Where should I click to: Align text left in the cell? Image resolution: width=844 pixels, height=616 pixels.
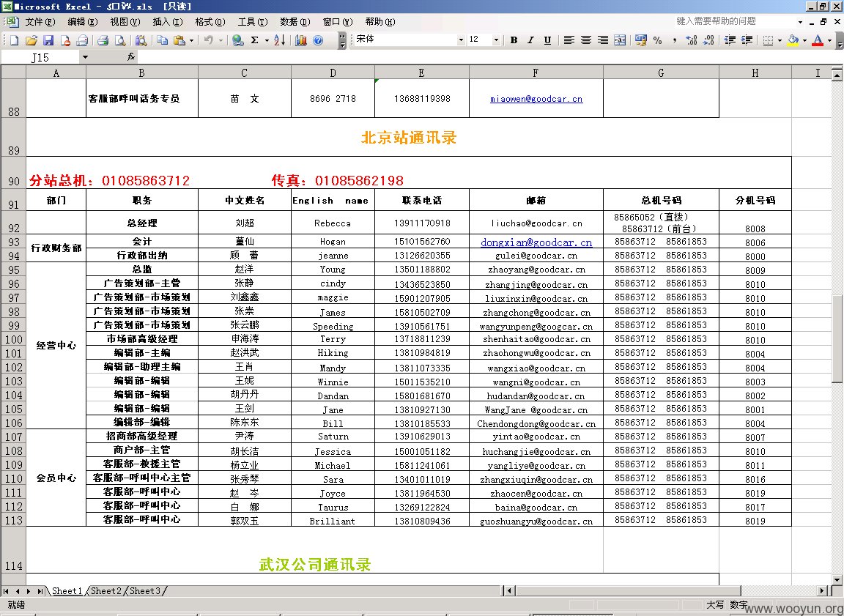[569, 40]
